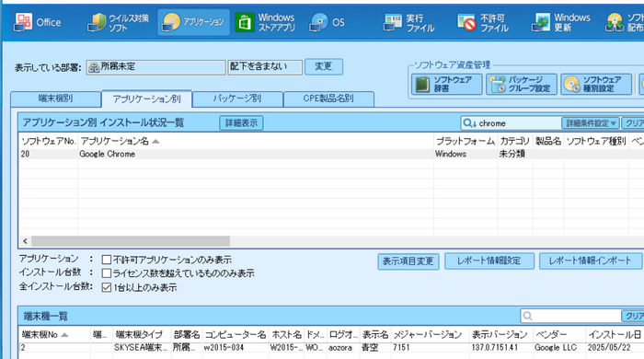Viewport: 644px width, 359px height.
Task: Select アプリケーション別 tab
Action: click(146, 99)
